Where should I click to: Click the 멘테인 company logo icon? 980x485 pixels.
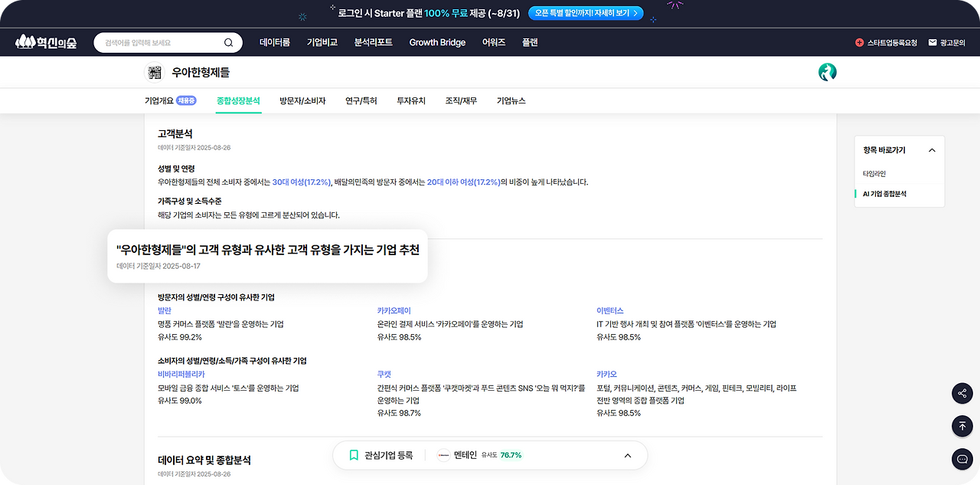pyautogui.click(x=443, y=455)
